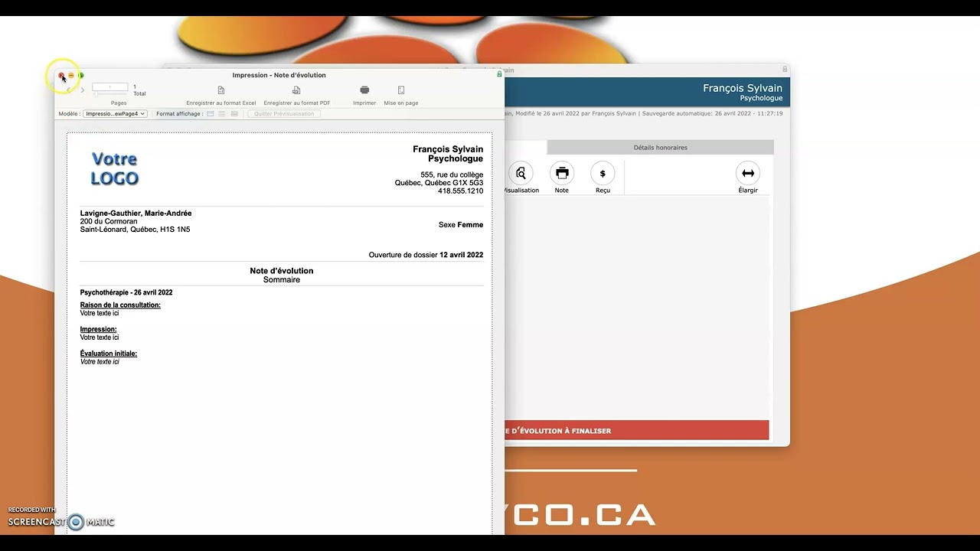Save the note in Excel format
This screenshot has width=980, height=551.
point(220,96)
